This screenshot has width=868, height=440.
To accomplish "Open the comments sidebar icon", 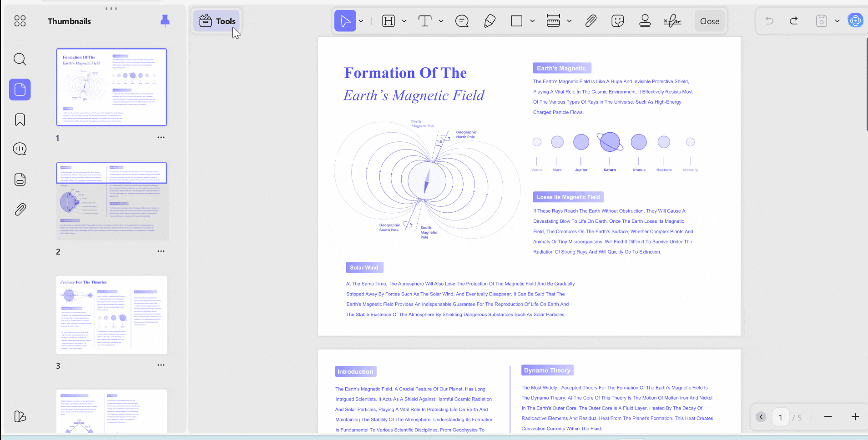I will point(20,149).
